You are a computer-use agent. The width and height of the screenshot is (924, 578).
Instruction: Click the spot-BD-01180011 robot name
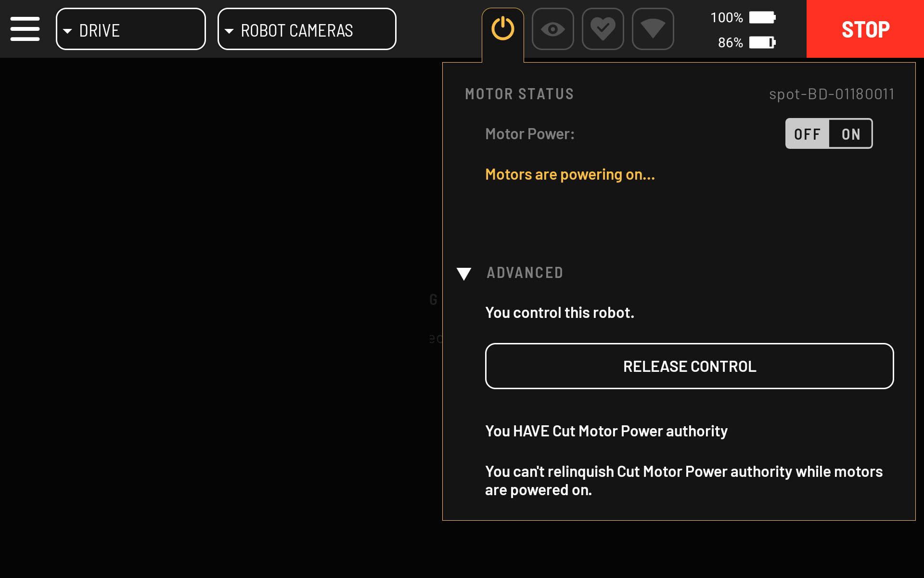[x=831, y=94]
